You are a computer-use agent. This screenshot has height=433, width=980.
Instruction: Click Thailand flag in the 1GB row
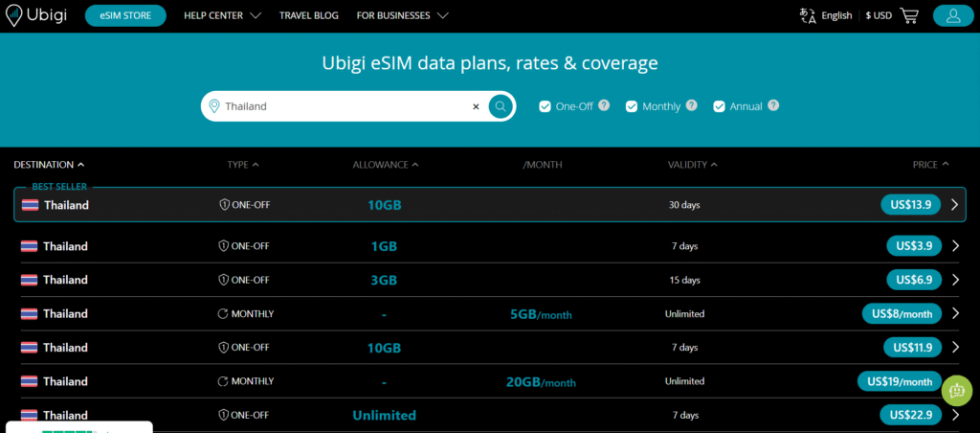29,246
